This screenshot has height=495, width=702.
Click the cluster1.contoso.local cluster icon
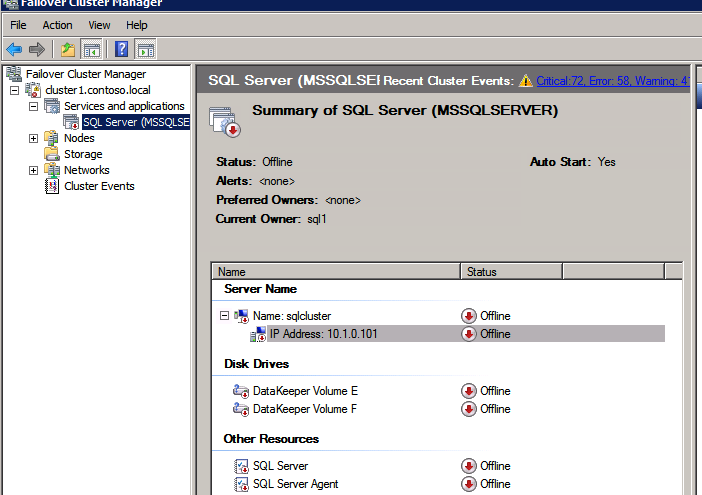pos(33,90)
